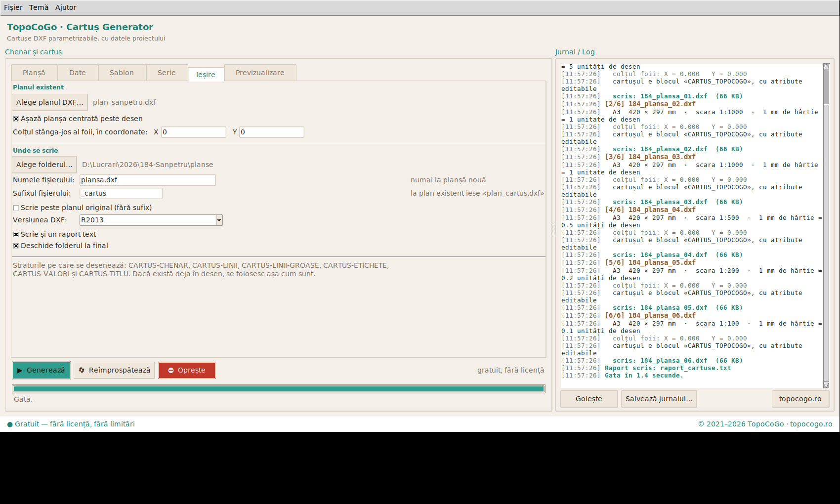Viewport: 840px width, 504px height.
Task: Click the log scrollbar up arrow
Action: coord(826,66)
